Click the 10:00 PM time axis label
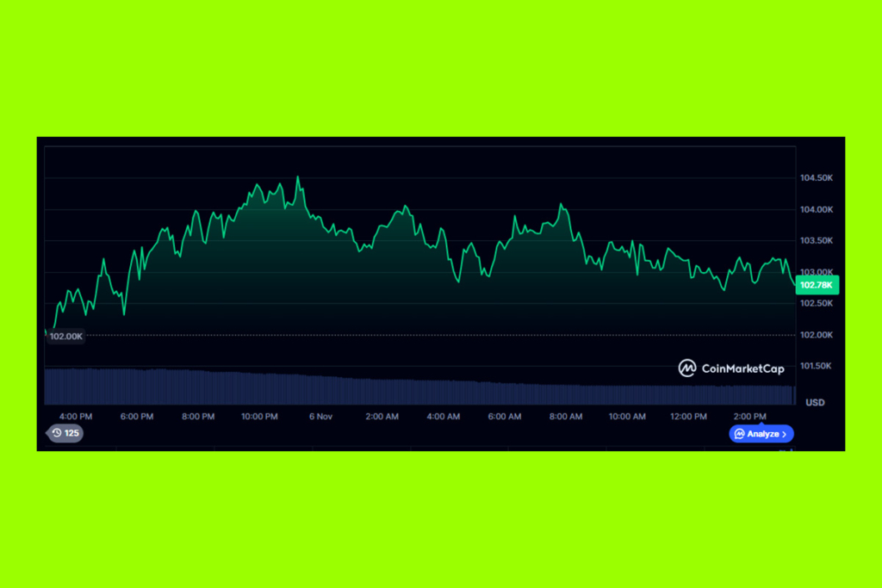Viewport: 882px width, 588px height. pyautogui.click(x=259, y=417)
